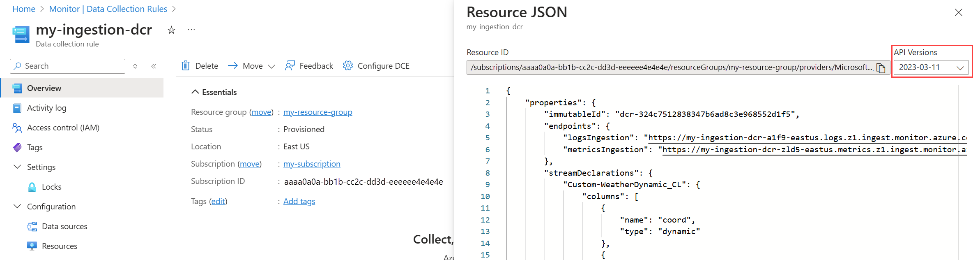Click the sidebar expand/collapse arrows icon

pos(135,66)
